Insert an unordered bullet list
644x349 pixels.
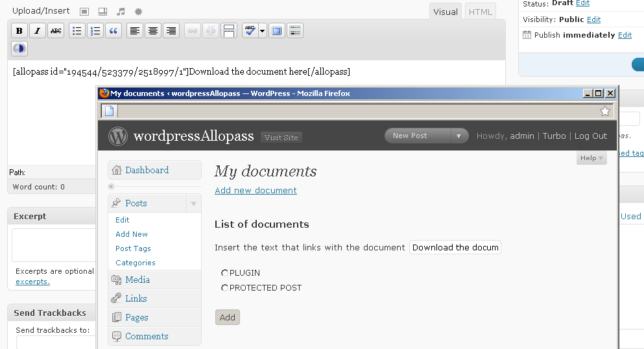pyautogui.click(x=77, y=30)
